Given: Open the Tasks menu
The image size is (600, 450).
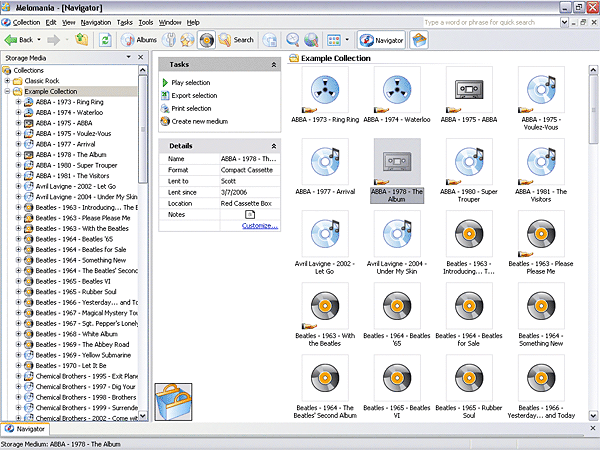Looking at the screenshot, I should coord(125,23).
